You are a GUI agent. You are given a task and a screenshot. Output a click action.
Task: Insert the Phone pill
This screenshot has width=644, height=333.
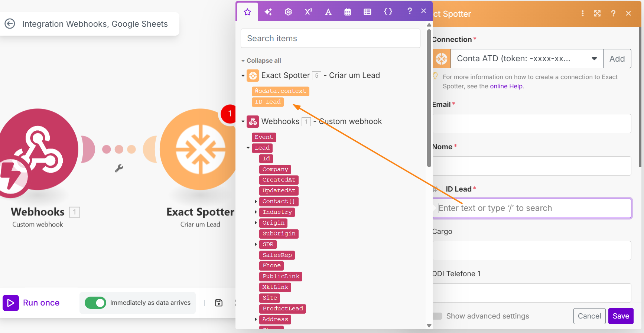[x=271, y=265]
